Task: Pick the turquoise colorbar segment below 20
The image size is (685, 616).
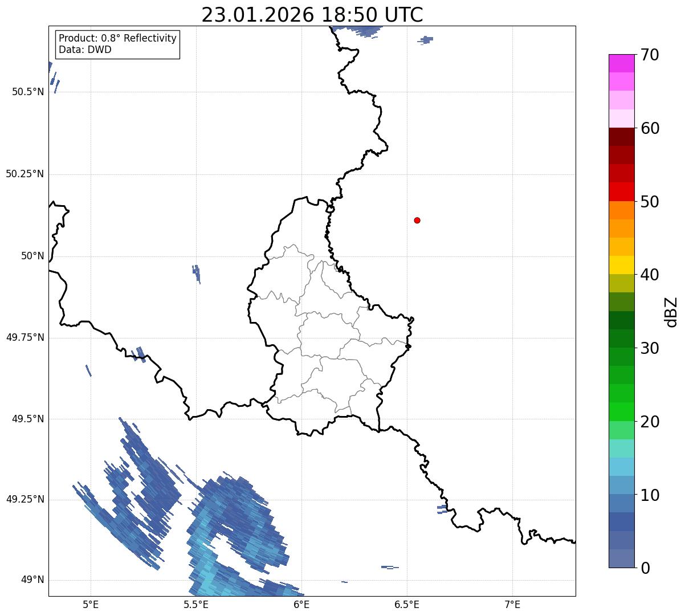Action: click(x=621, y=448)
